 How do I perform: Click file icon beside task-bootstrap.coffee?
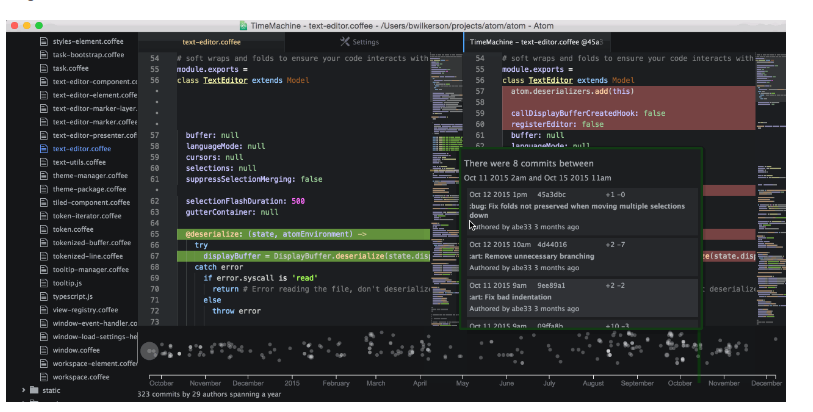coord(44,55)
